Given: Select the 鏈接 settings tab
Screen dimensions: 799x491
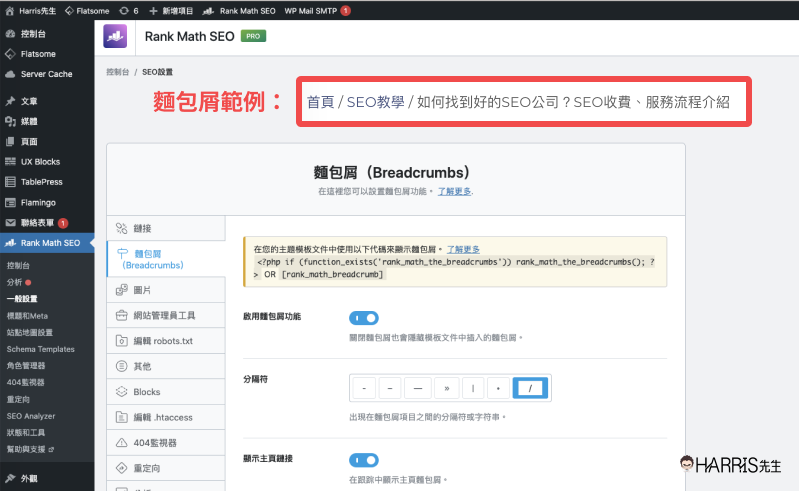Looking at the screenshot, I should pos(166,228).
